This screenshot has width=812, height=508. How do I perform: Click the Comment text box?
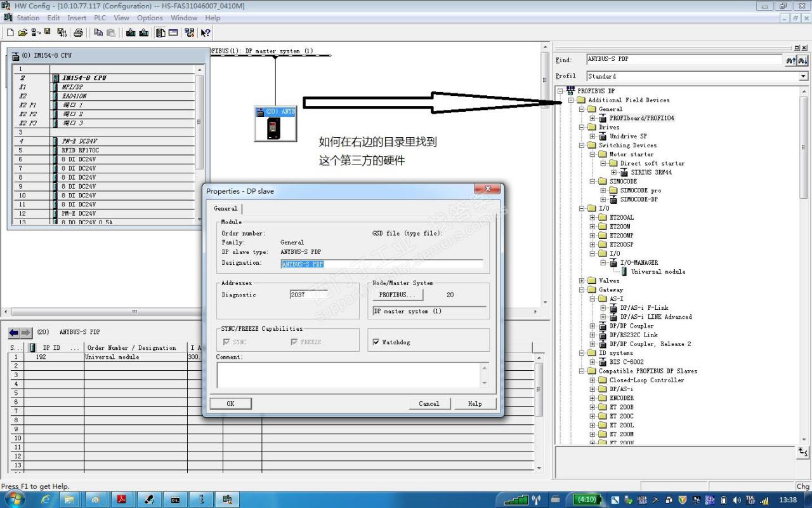pyautogui.click(x=353, y=375)
